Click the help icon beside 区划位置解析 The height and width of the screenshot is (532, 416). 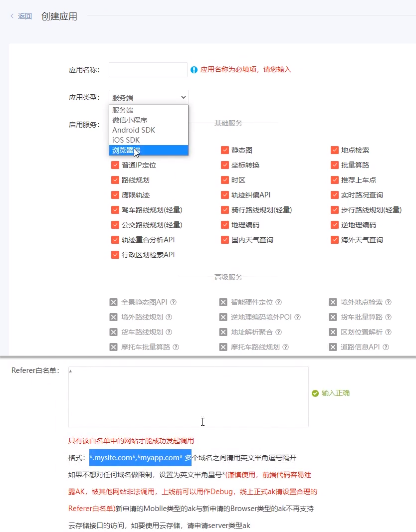(x=389, y=332)
